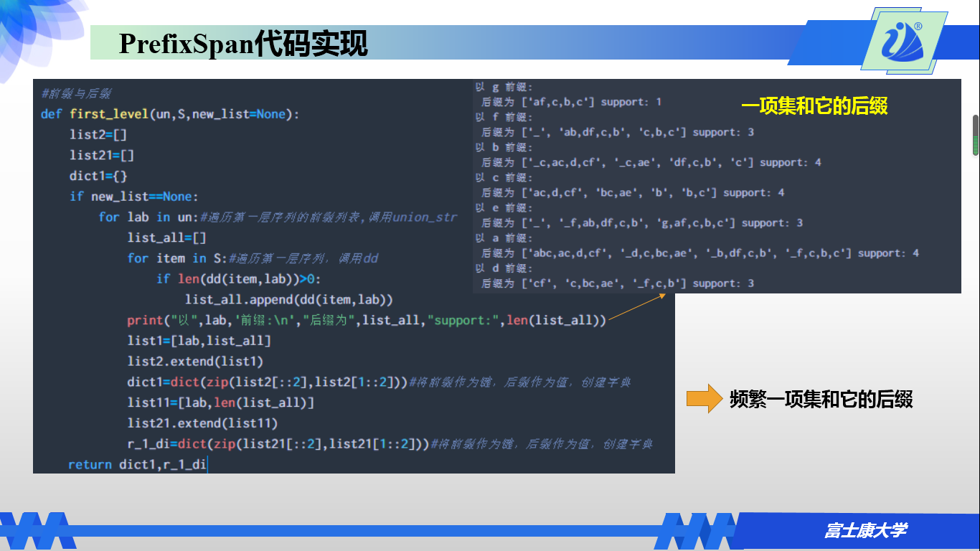980x551 pixels.
Task: Click output line '以 a 前缀:'
Action: (504, 237)
